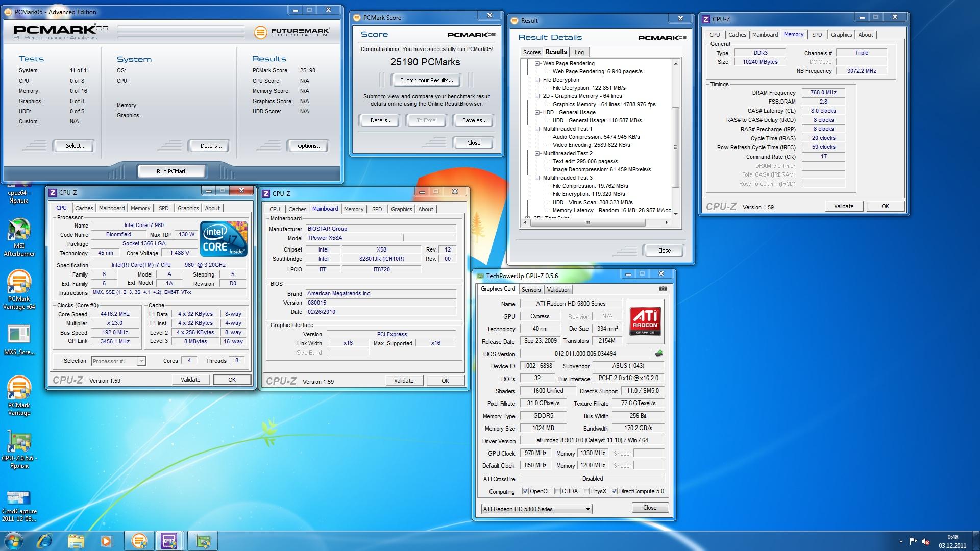The height and width of the screenshot is (551, 980).
Task: Collapse the Web Page Rendering tree node
Action: point(537,64)
